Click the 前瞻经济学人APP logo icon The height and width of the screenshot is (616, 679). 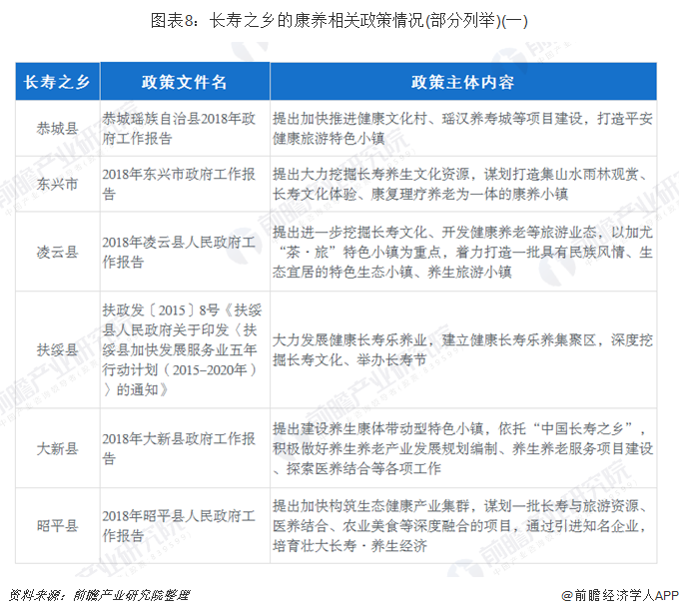pyautogui.click(x=565, y=595)
